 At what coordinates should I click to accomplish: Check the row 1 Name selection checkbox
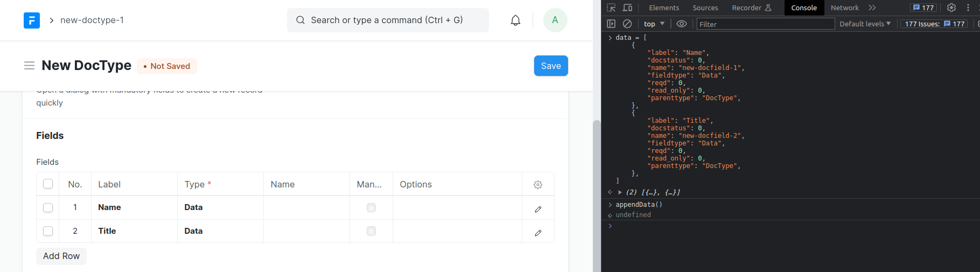pos(48,207)
